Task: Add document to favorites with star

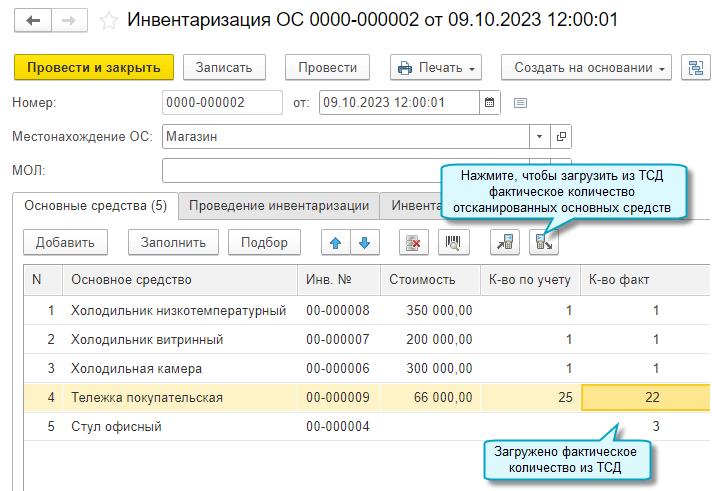Action: (x=110, y=20)
